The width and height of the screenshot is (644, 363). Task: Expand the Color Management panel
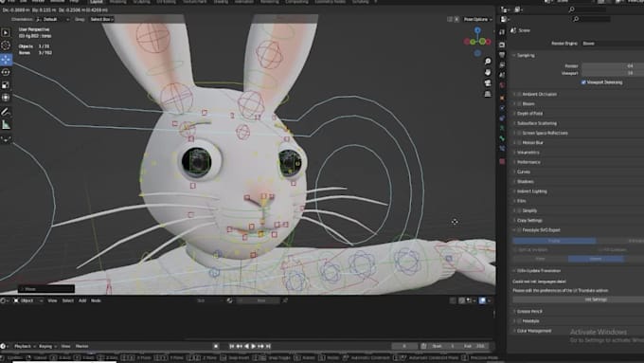534,331
